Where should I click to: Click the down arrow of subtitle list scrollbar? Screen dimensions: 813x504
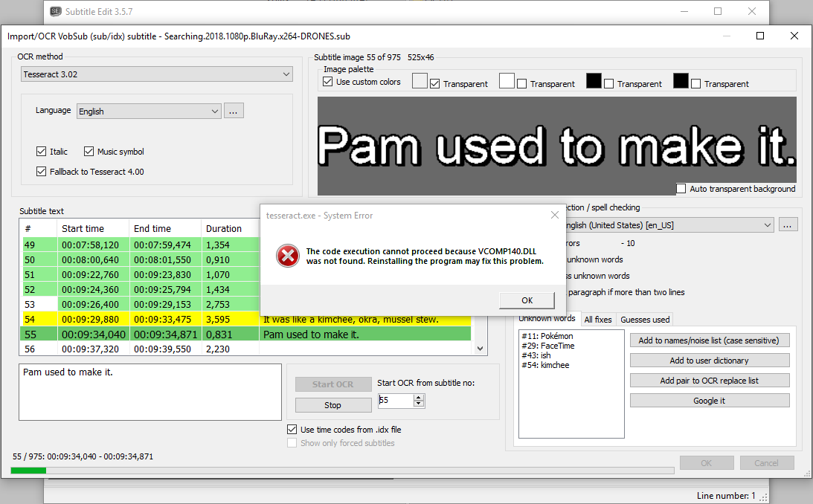pyautogui.click(x=480, y=349)
